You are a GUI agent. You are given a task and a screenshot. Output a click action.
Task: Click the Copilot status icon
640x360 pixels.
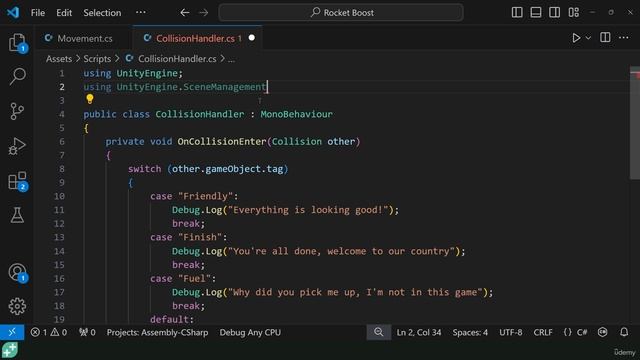pos(602,332)
